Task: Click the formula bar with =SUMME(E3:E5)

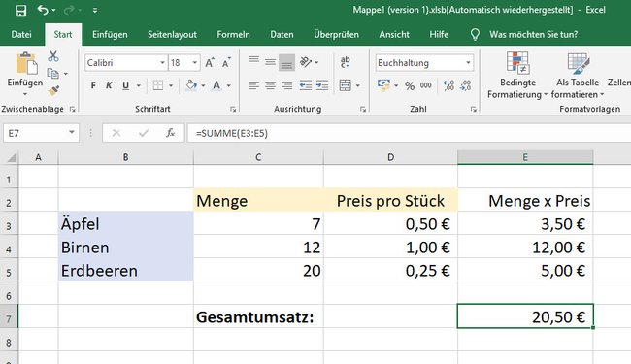Action: tap(409, 133)
